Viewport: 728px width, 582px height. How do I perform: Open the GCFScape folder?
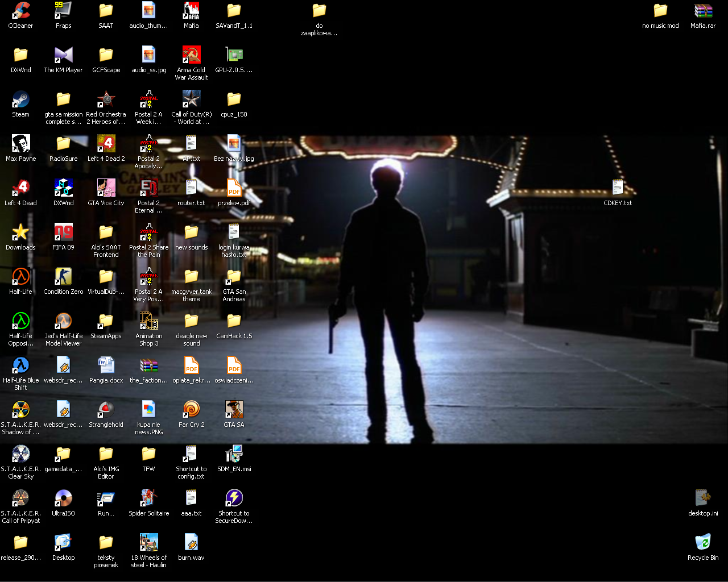point(106,55)
